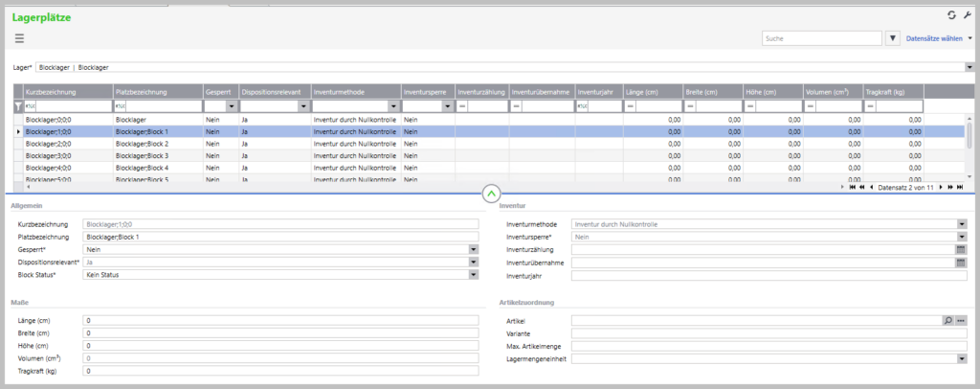Image resolution: width=980 pixels, height=389 pixels.
Task: Expand Gesperrt dropdown in Allgemein
Action: point(474,249)
